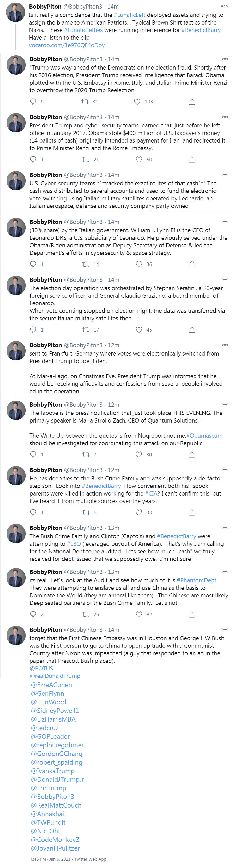Open the 6:46 PM Jan 6, 2021 timestamp
This screenshot has width=235, height=868.
point(51,859)
